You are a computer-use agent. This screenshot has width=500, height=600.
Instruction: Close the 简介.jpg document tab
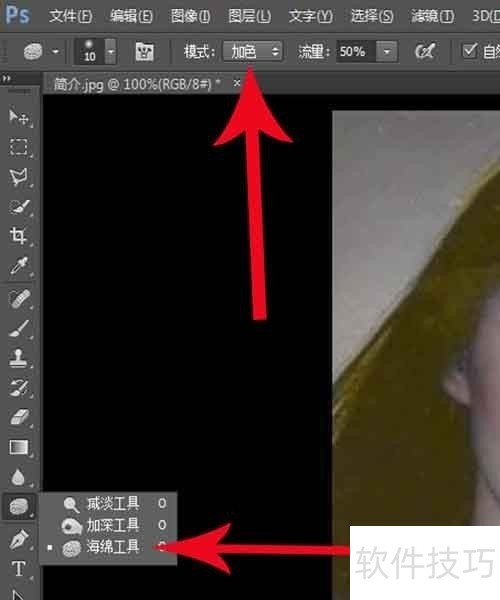pos(237,83)
